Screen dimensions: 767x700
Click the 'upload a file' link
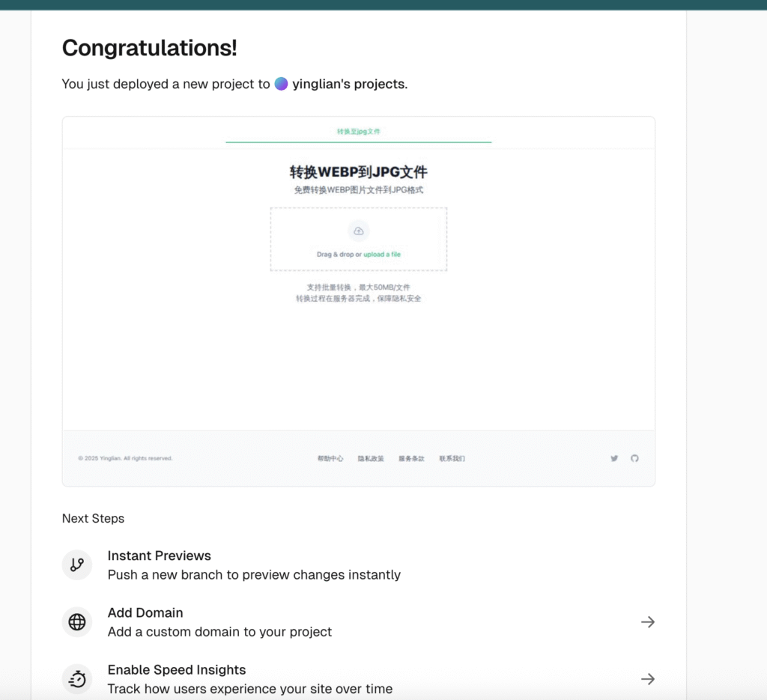382,255
